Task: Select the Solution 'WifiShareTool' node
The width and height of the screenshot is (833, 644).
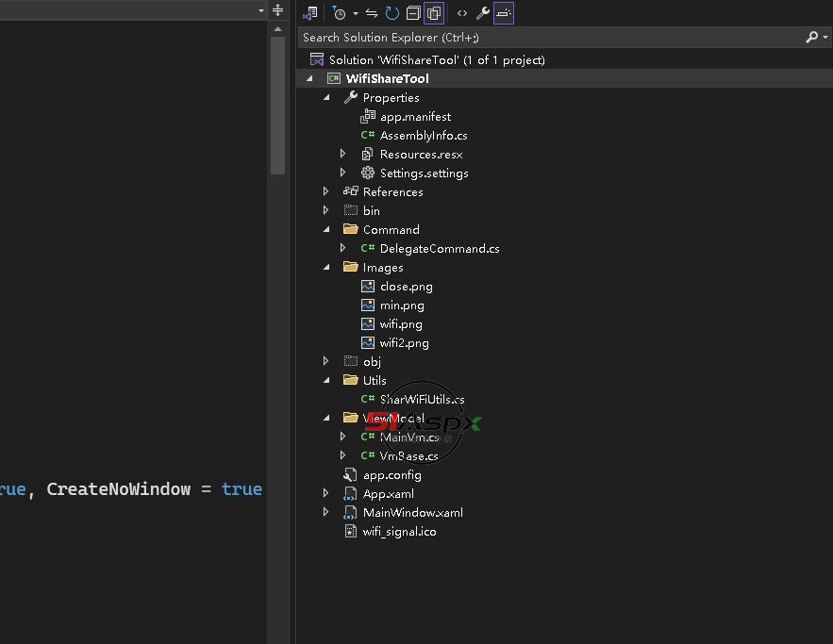Action: 437,60
